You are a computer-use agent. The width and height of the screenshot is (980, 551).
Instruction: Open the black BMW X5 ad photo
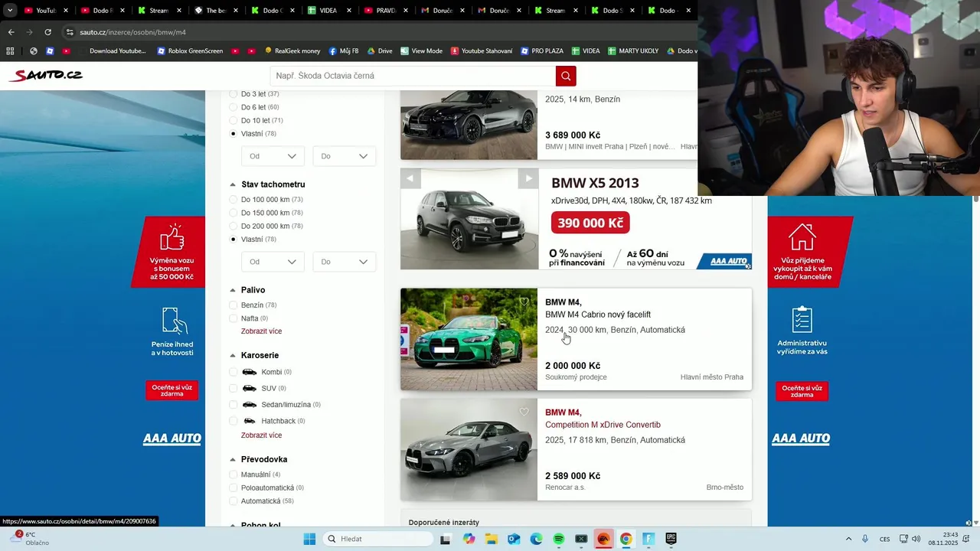[469, 220]
